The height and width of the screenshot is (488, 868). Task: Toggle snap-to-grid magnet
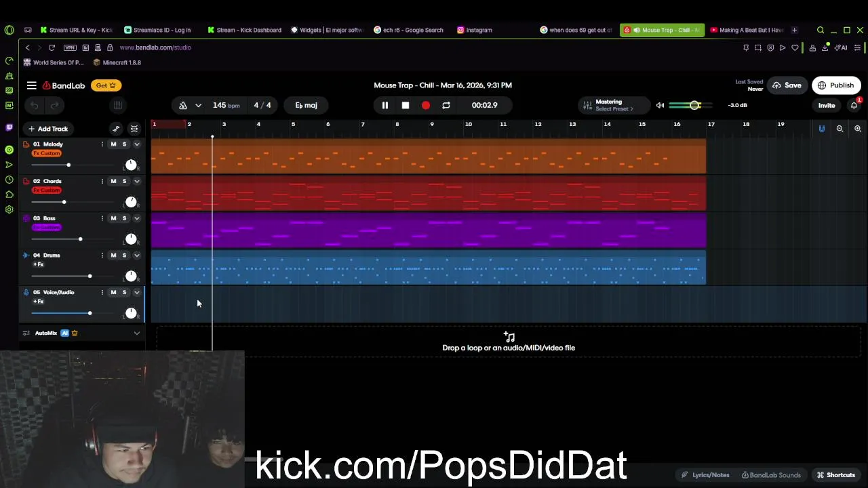pyautogui.click(x=821, y=129)
